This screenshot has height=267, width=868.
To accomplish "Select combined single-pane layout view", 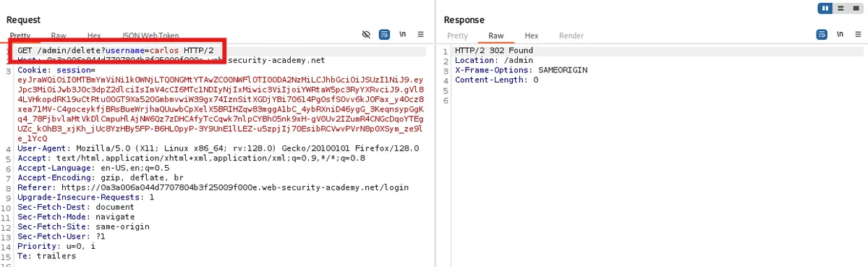I will pos(855,8).
